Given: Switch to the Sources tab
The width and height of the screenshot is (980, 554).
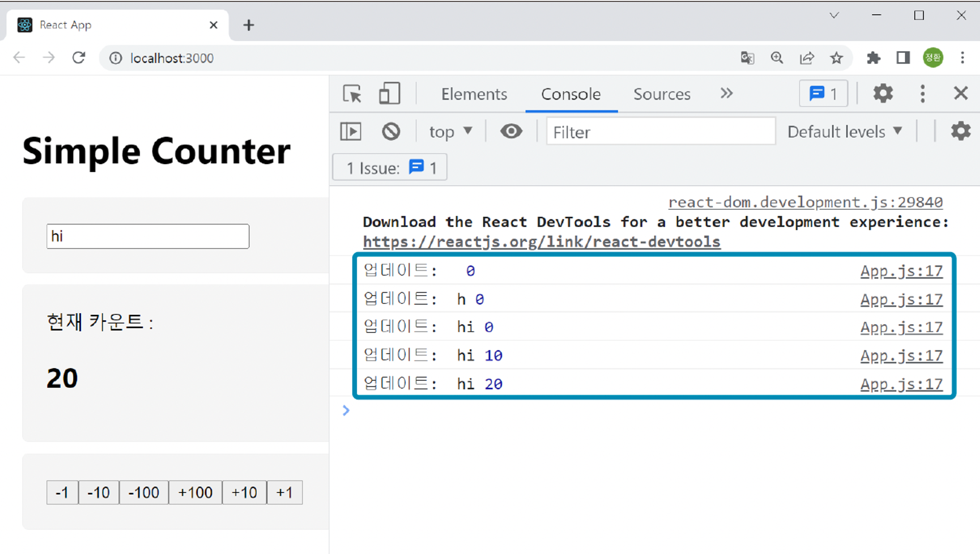Looking at the screenshot, I should 661,94.
